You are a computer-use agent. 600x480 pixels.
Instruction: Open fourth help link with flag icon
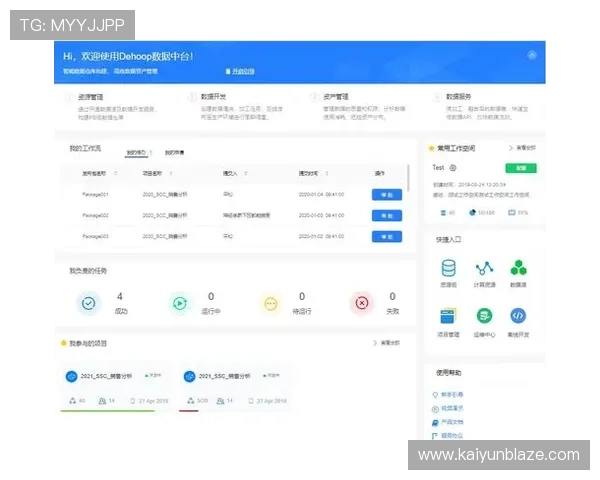tap(448, 436)
